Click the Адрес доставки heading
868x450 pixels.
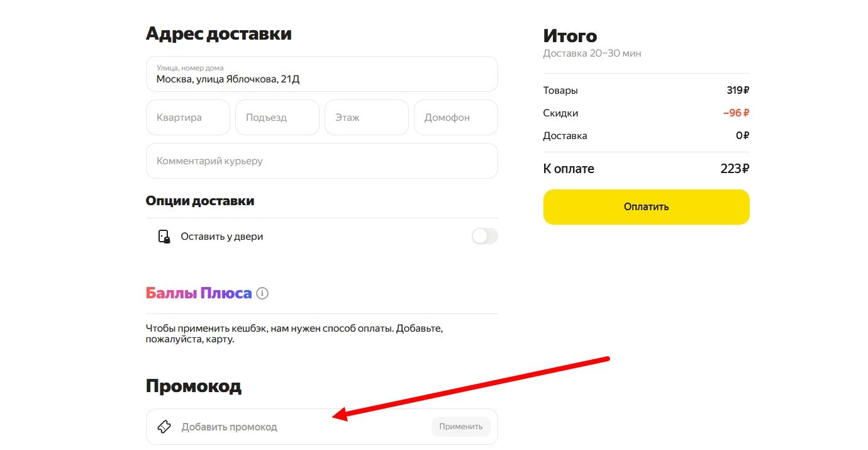pos(218,34)
